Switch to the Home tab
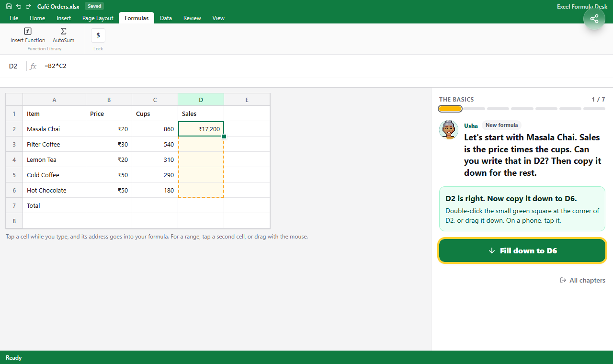 (x=37, y=18)
